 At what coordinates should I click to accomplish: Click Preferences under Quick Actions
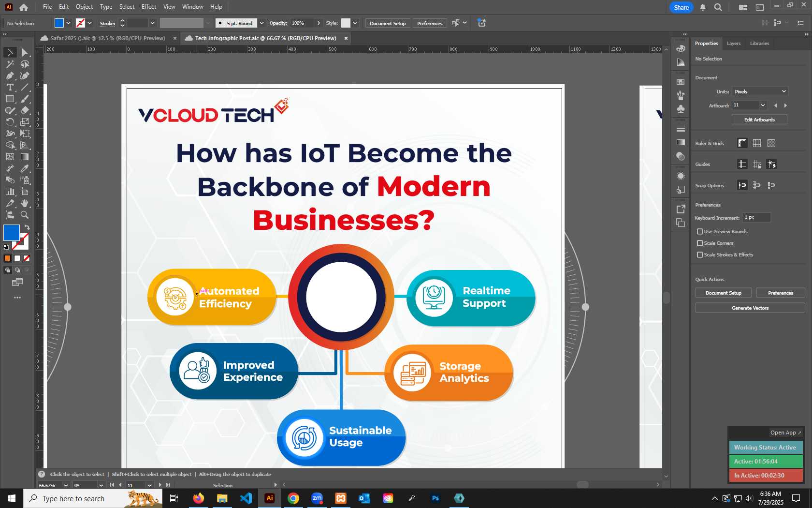[x=781, y=293]
